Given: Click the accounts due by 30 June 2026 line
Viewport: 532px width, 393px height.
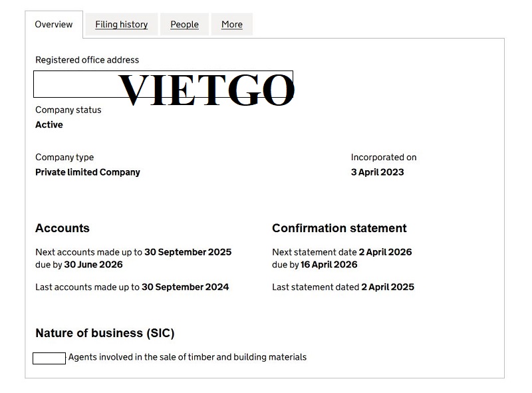Looking at the screenshot, I should 79,265.
